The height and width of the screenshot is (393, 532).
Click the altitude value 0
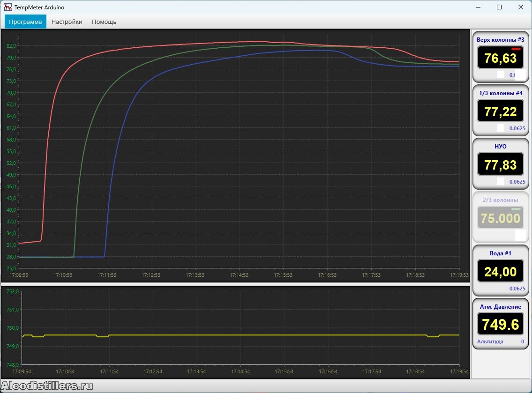point(523,341)
